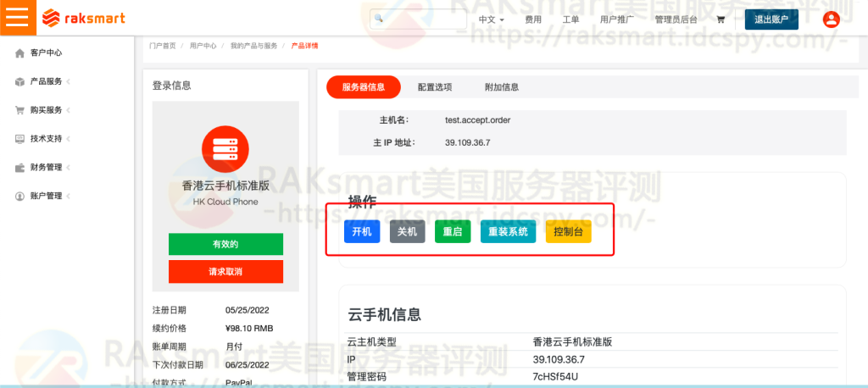Open 费用 in the top menu
This screenshot has height=388, width=868.
533,19
